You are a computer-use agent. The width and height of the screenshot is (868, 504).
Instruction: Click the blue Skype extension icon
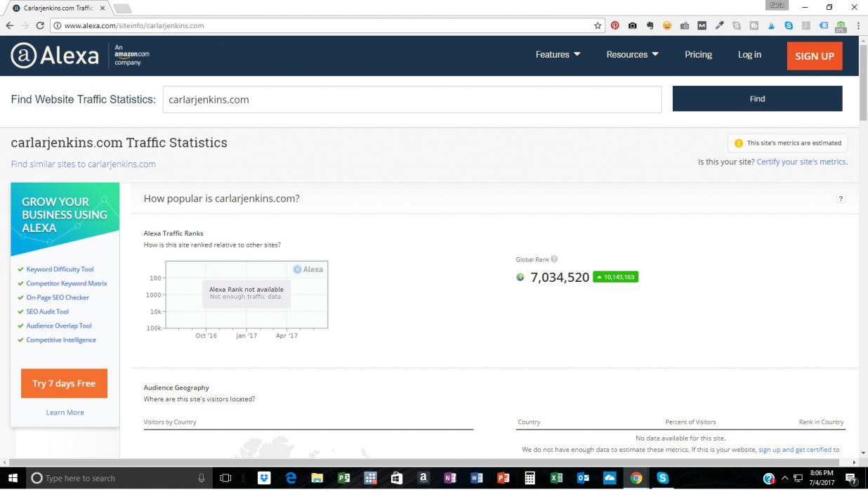pos(789,25)
